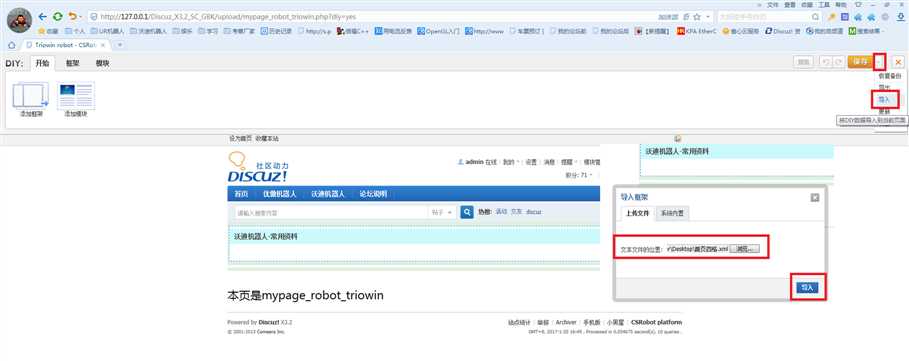Close the DIY panel with the orange X
The image size is (909, 361).
pos(897,62)
